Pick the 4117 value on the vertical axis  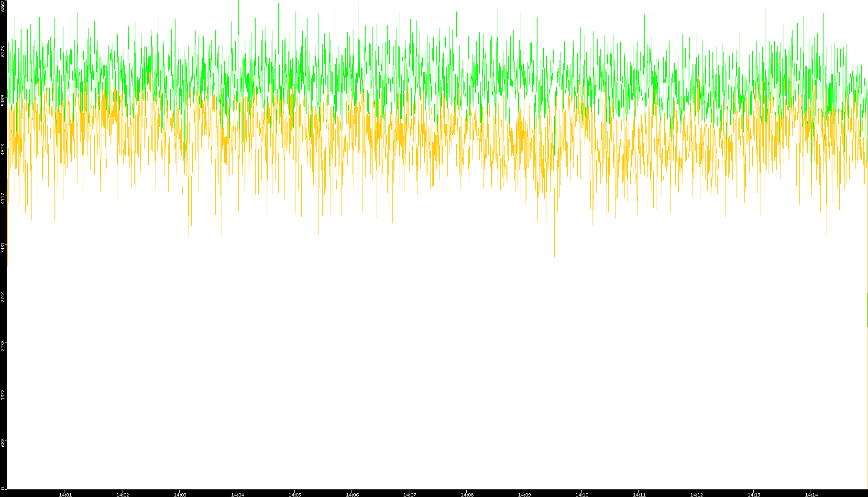tap(3, 198)
